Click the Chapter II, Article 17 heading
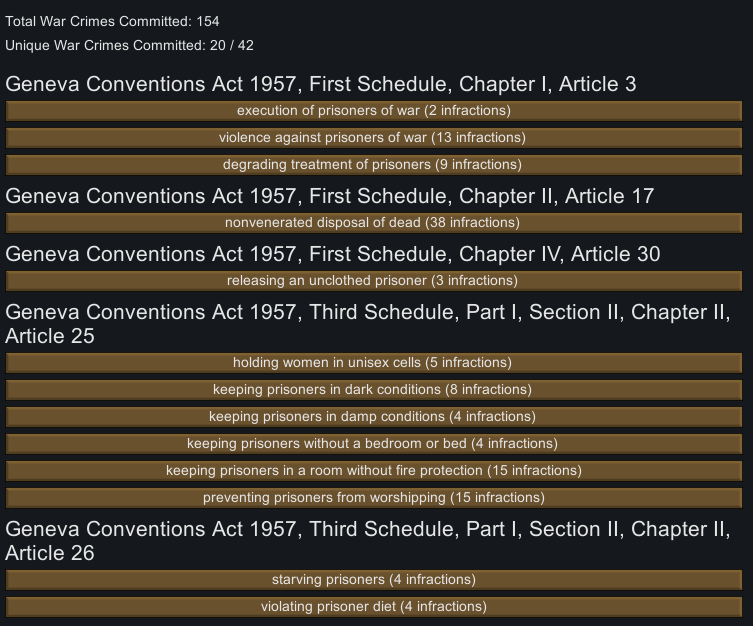The width and height of the screenshot is (753, 626). (329, 196)
